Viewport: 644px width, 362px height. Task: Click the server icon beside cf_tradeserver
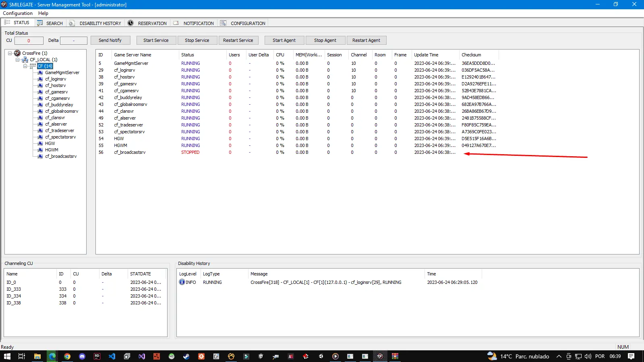point(40,130)
